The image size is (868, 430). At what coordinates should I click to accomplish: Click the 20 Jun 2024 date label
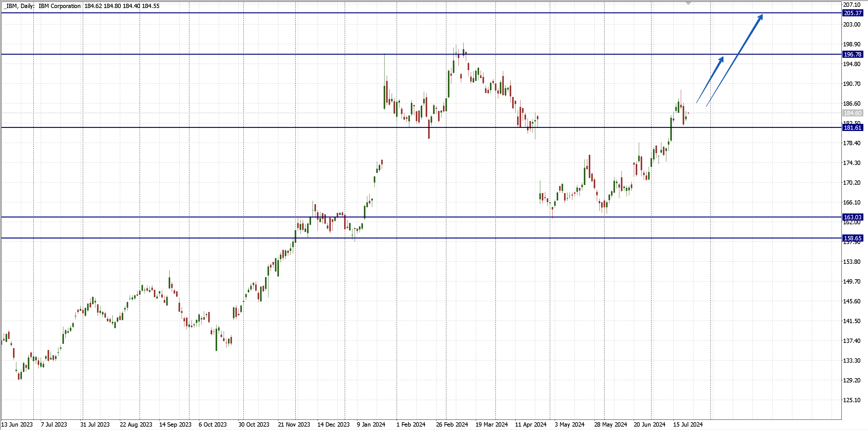click(x=650, y=425)
